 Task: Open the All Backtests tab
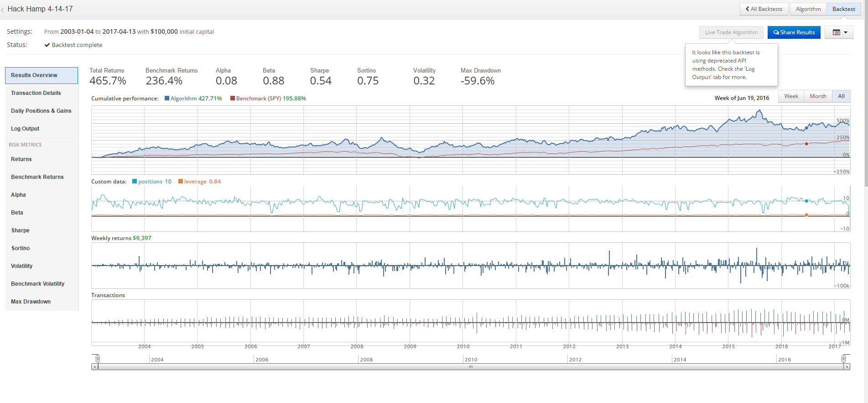pyautogui.click(x=764, y=9)
